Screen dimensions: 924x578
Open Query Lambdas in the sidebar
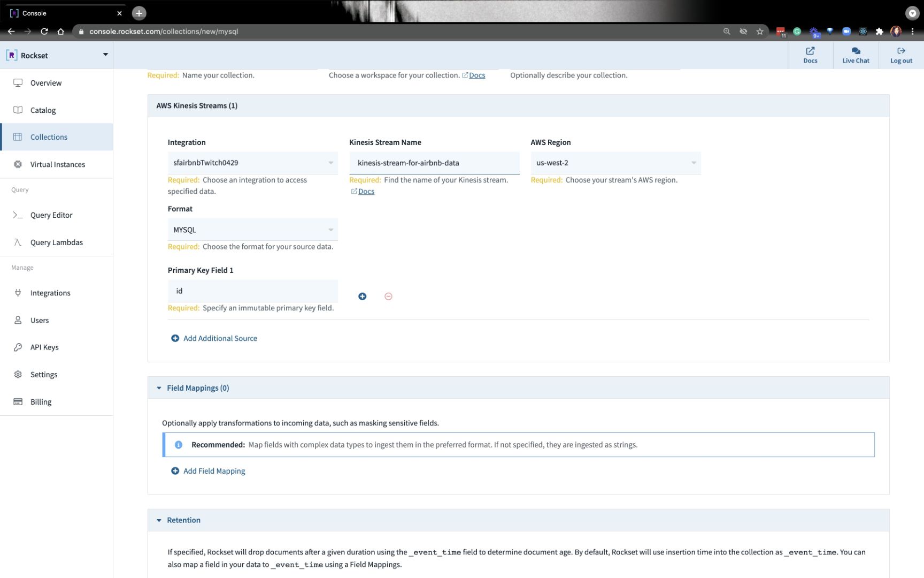(57, 242)
